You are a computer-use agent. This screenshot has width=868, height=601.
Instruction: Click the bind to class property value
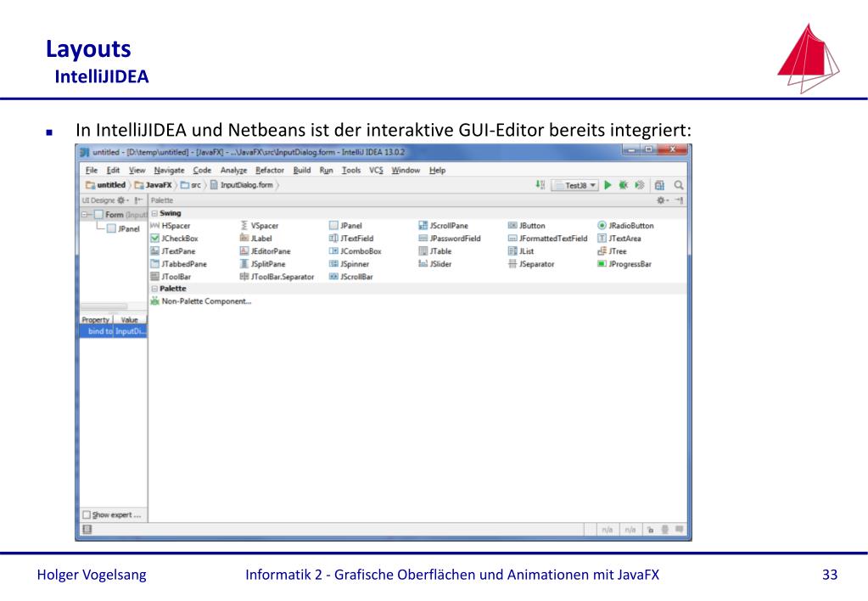131,331
